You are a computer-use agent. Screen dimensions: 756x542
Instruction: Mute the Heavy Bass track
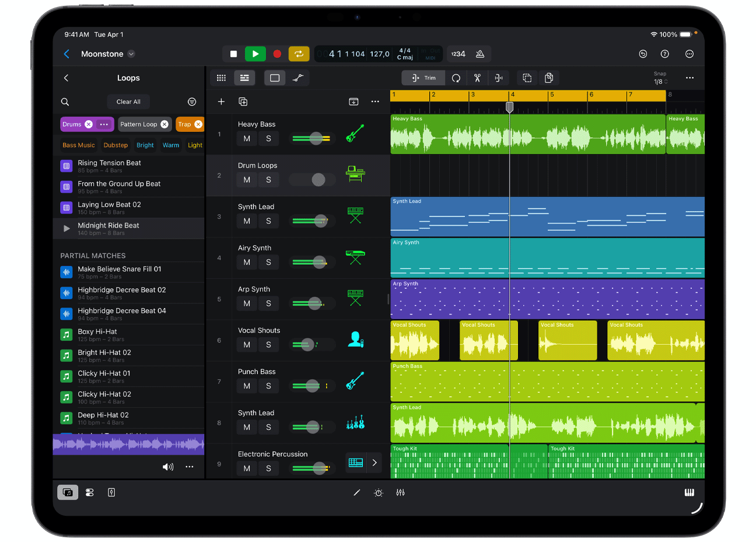(246, 138)
